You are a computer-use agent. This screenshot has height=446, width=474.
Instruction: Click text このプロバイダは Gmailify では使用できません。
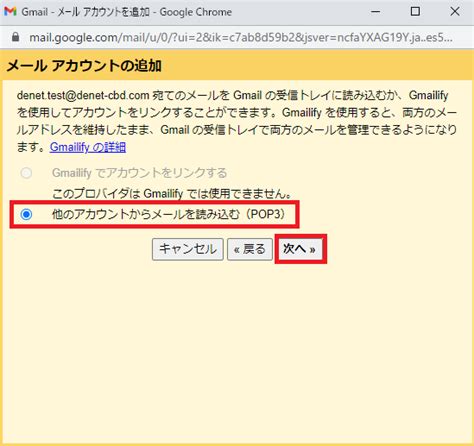coord(172,194)
